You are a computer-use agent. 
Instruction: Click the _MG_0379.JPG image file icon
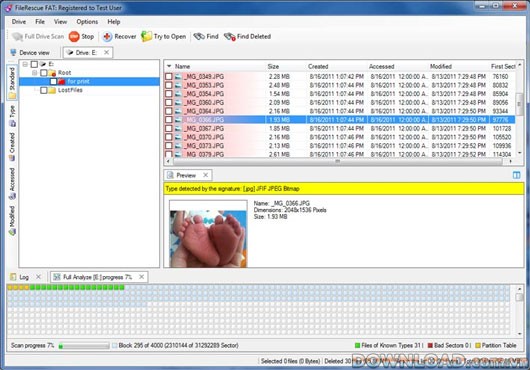[178, 154]
